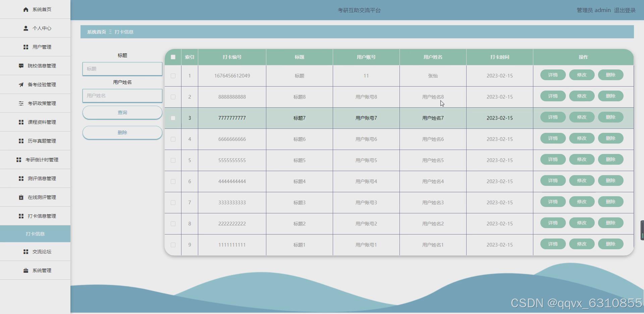
Task: Click the grid icon beside 用户管理
Action: [26, 47]
